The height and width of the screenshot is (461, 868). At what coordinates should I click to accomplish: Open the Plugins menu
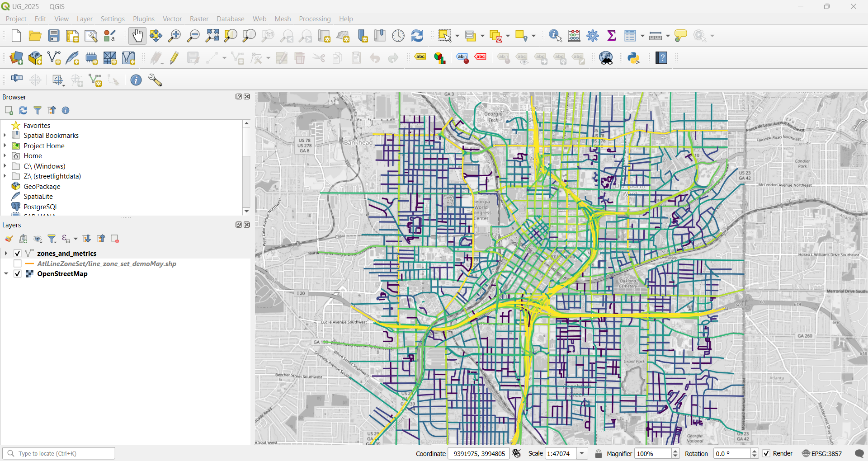[144, 19]
